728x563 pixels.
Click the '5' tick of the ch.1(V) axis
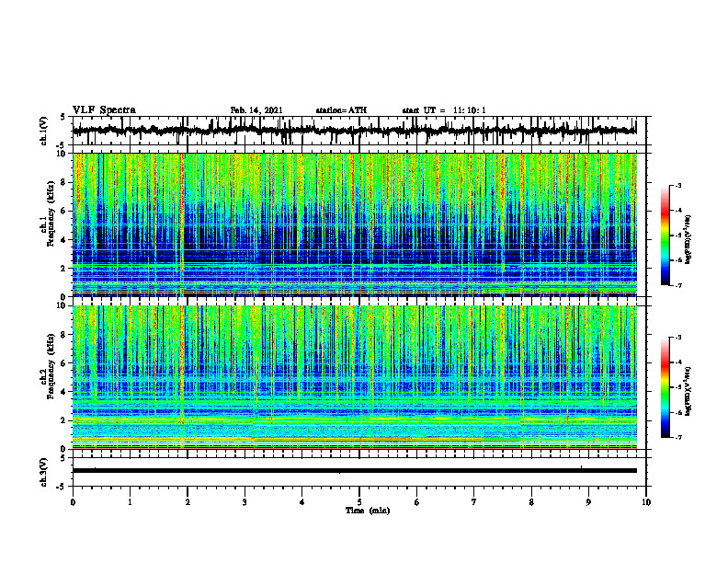[63, 118]
